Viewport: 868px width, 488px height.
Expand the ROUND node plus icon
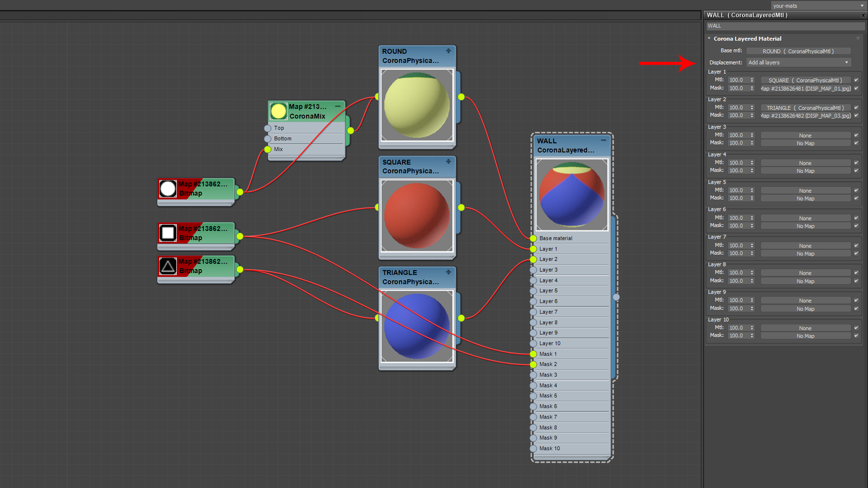click(x=448, y=51)
